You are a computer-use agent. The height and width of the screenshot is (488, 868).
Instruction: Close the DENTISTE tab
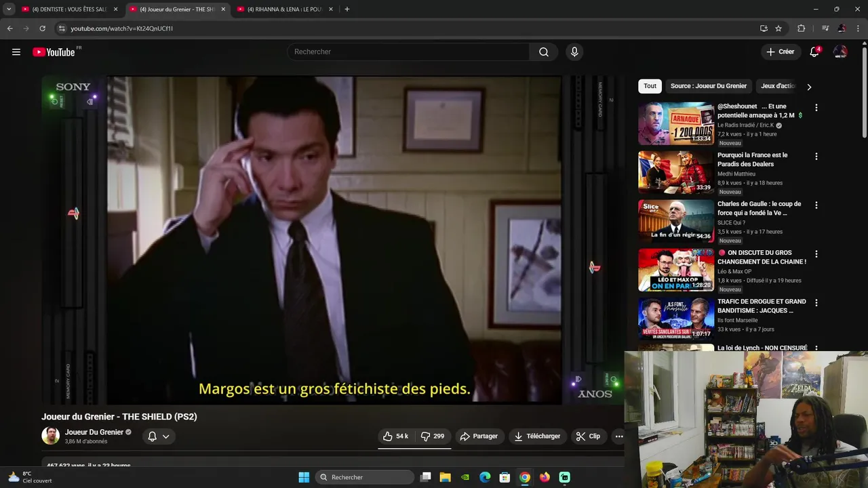[115, 9]
